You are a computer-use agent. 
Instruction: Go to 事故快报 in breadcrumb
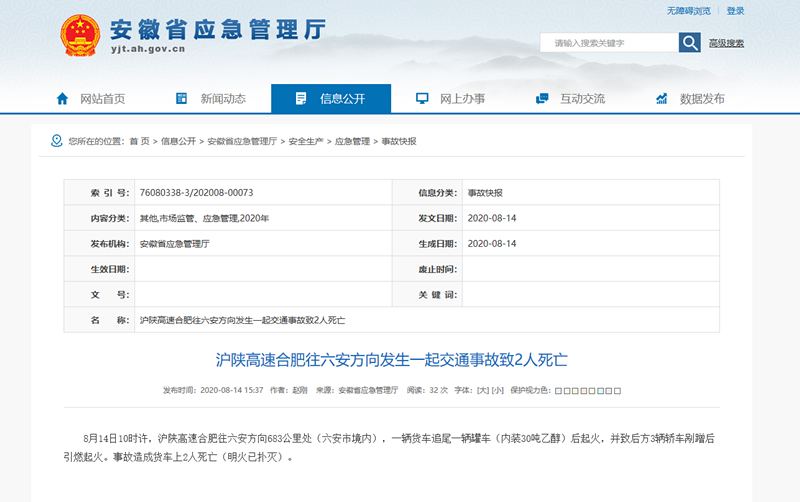pos(399,141)
